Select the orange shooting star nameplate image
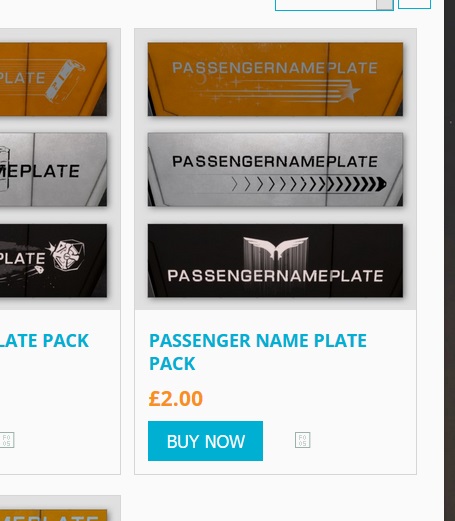This screenshot has width=455, height=521. pyautogui.click(x=275, y=79)
